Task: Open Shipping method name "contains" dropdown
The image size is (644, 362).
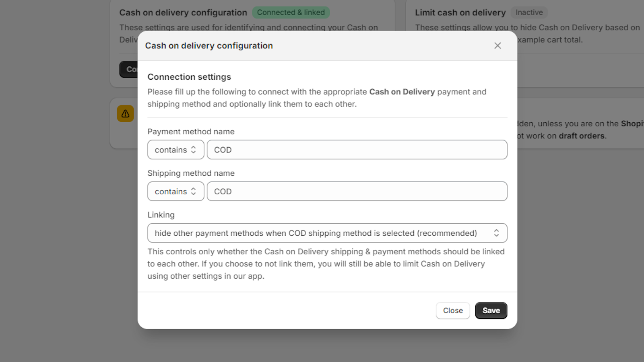Action: point(176,191)
